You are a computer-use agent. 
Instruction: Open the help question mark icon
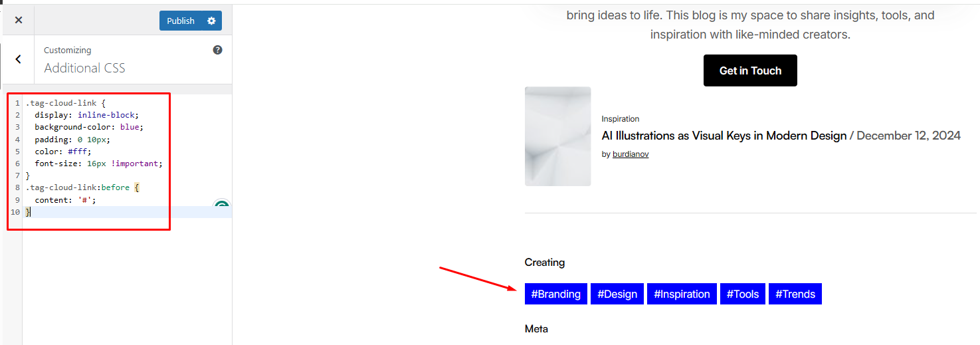click(217, 50)
